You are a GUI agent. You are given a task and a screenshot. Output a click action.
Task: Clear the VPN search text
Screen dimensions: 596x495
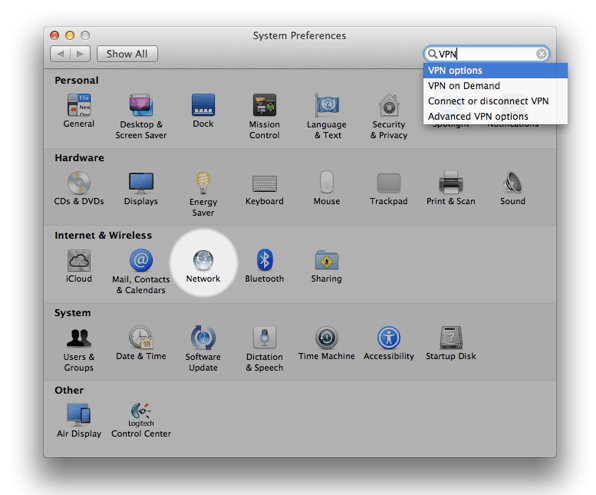click(x=541, y=54)
